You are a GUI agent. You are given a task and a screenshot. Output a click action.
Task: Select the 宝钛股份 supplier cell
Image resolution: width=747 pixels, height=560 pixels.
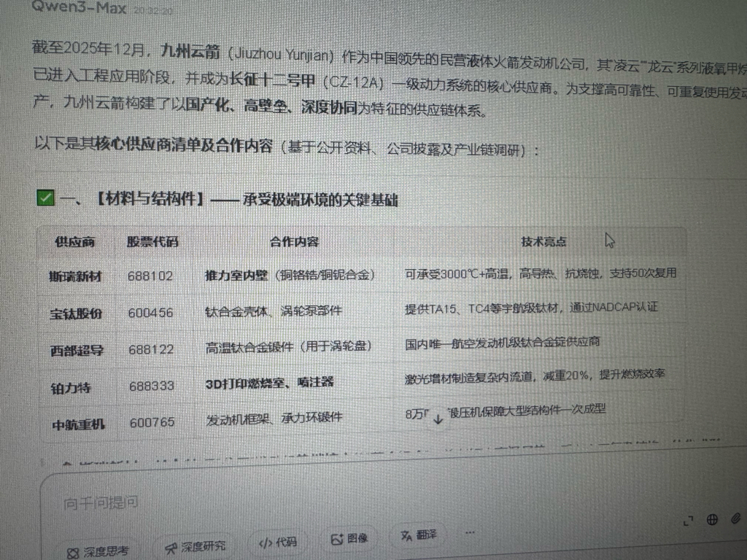coord(76,314)
